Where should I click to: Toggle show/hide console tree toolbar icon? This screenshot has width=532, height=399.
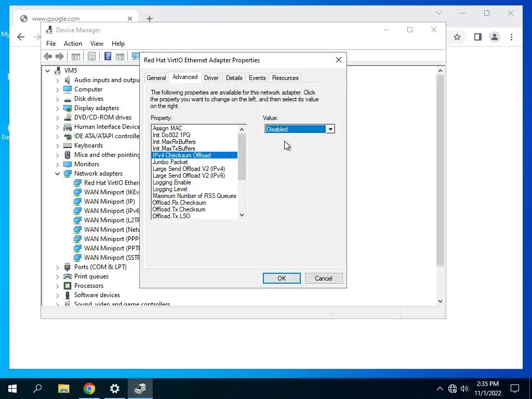(x=76, y=56)
